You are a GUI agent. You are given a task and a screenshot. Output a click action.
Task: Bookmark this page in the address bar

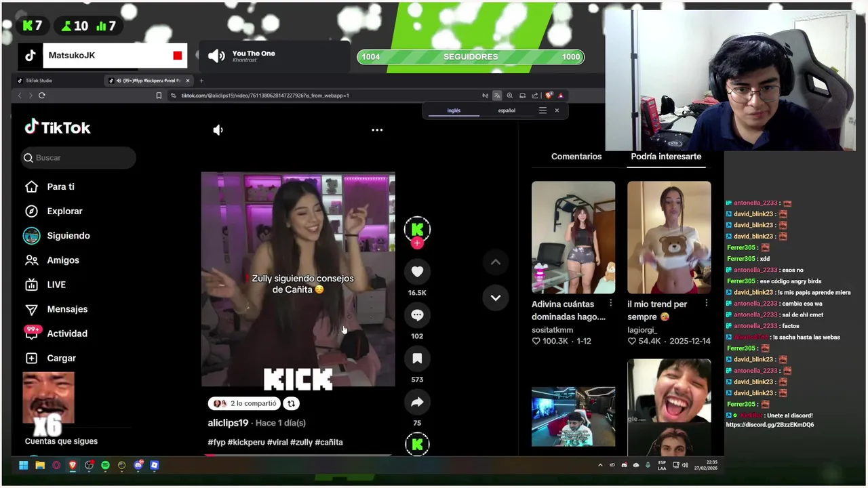tap(159, 96)
